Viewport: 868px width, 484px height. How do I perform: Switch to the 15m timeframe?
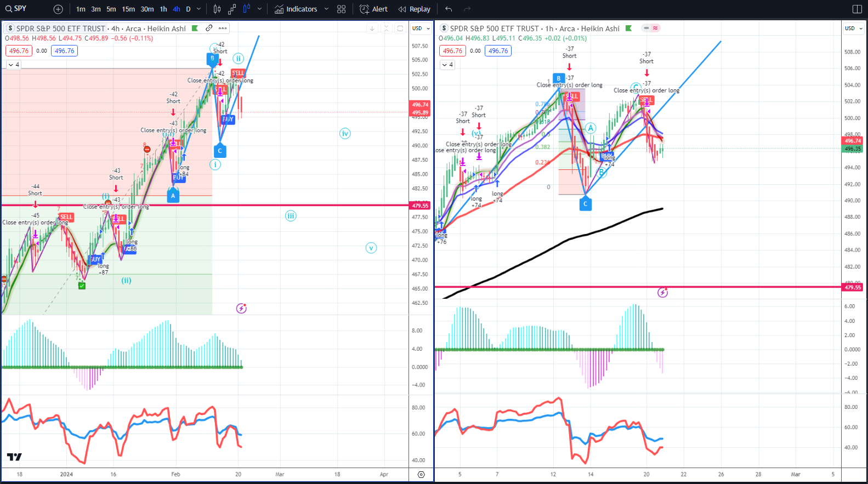(x=128, y=9)
